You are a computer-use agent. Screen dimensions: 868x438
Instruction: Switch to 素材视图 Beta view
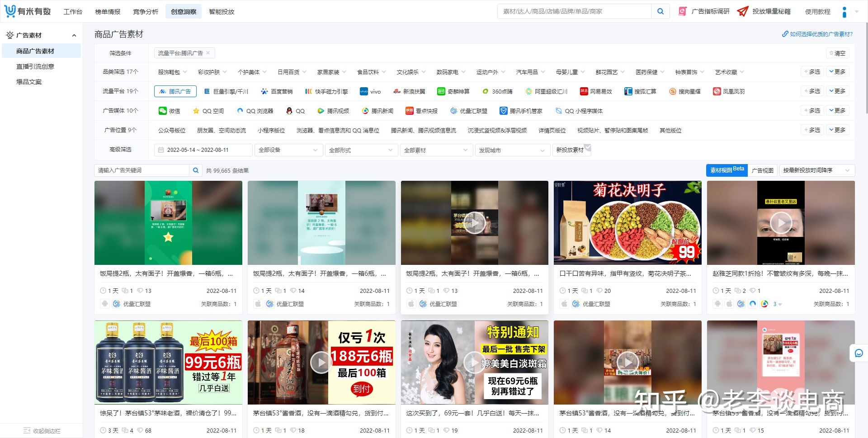(727, 170)
